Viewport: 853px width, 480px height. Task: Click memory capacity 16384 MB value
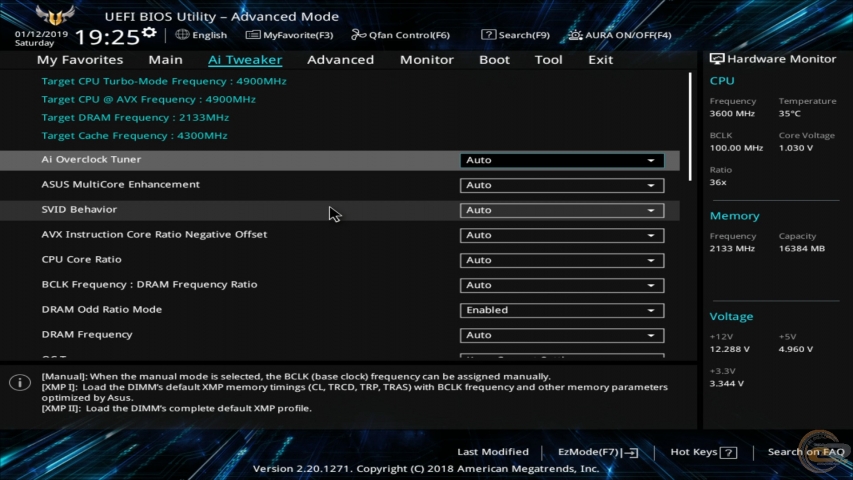point(801,249)
